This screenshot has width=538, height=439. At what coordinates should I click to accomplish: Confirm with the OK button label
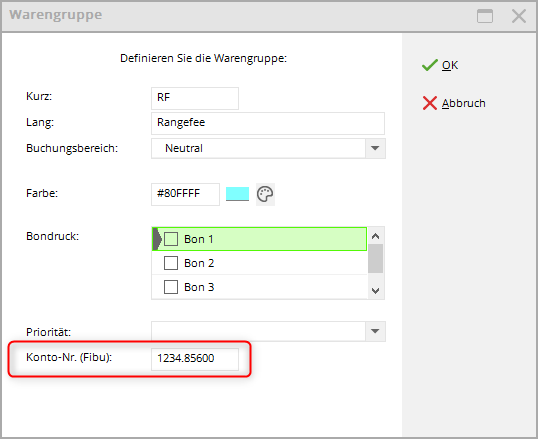[x=450, y=65]
